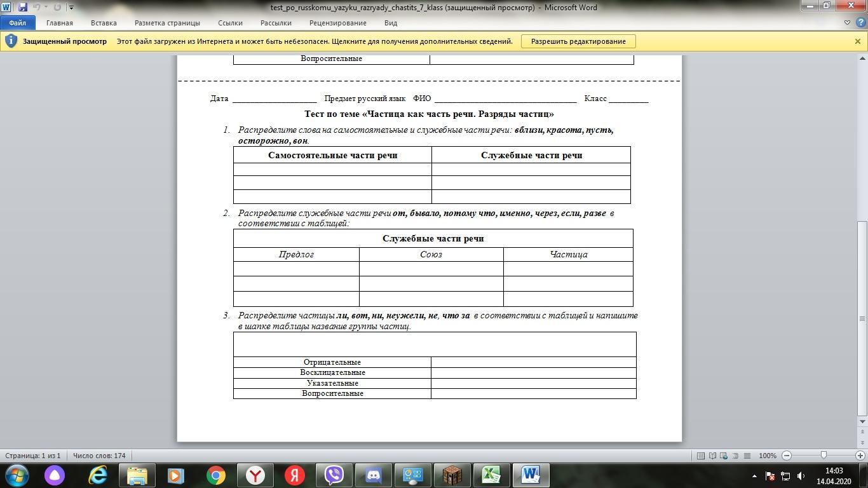
Task: Show hidden system tray icons
Action: 754,475
